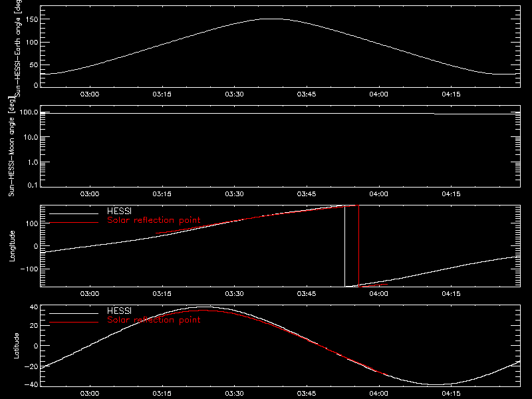Click 03:30 time label under Earth angle plot
The width and height of the screenshot is (532, 399).
point(234,94)
